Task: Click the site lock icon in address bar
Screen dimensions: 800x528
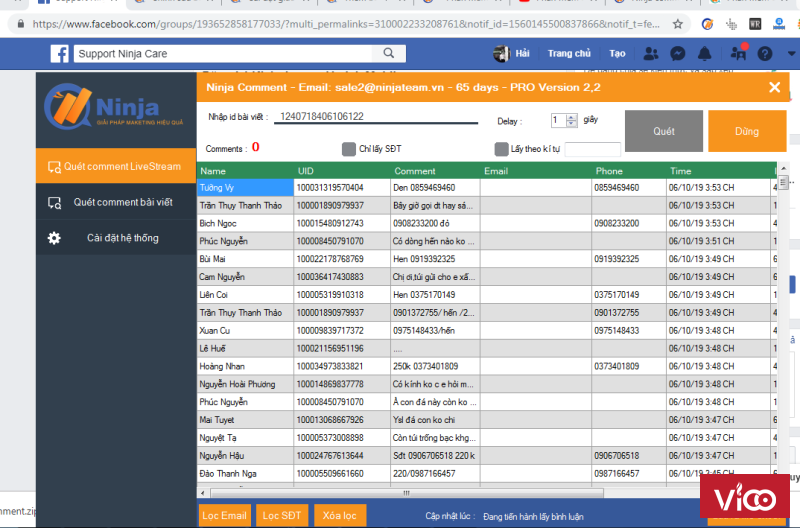Action: pyautogui.click(x=21, y=24)
